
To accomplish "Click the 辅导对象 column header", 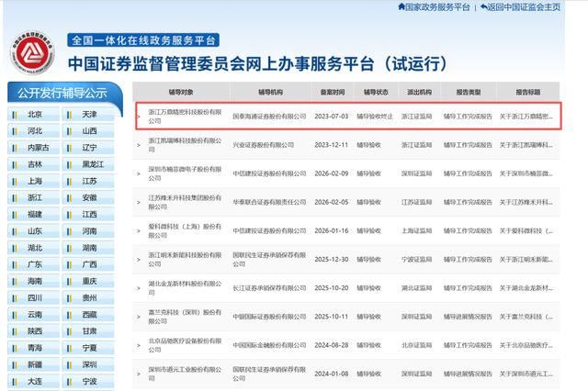I will click(x=181, y=92).
